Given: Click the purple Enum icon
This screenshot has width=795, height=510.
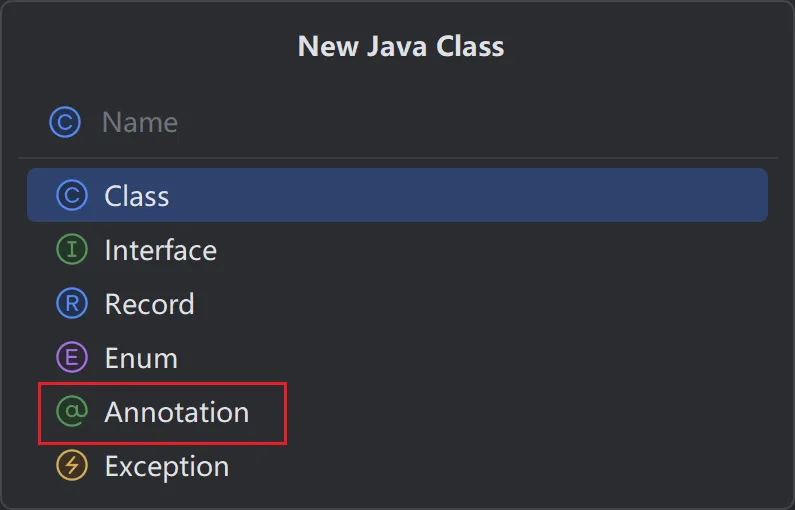Looking at the screenshot, I should click(72, 358).
